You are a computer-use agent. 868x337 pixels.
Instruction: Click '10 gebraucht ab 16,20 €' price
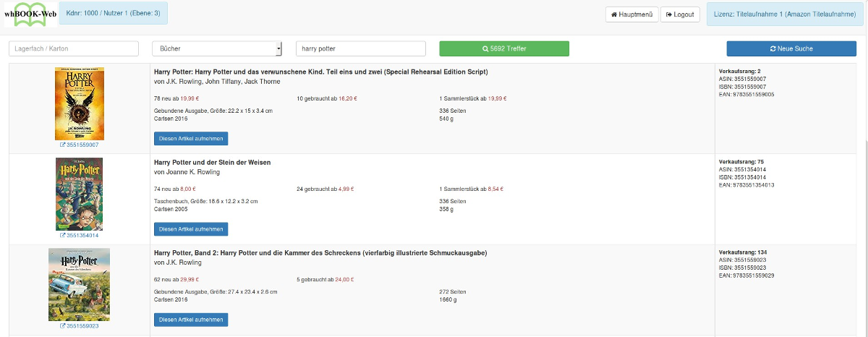point(327,98)
